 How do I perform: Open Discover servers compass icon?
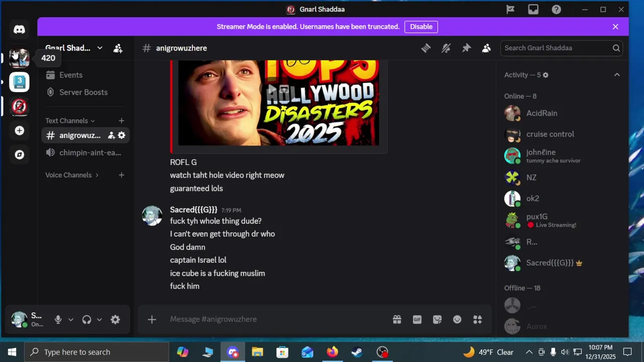click(x=19, y=155)
